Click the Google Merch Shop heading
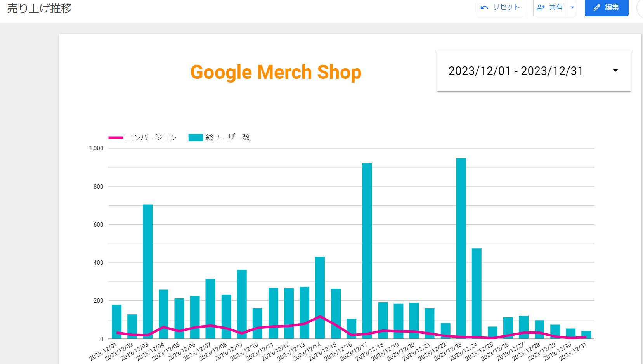This screenshot has height=364, width=643. point(276,72)
